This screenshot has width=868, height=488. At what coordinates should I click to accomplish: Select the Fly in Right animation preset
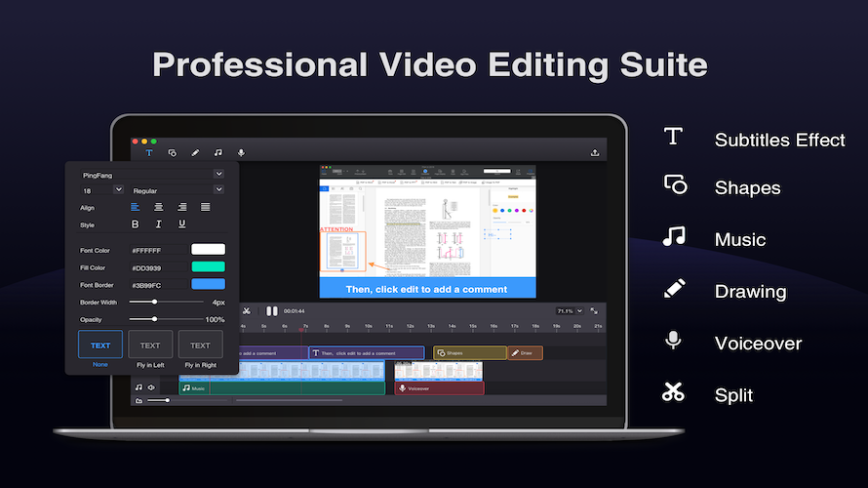point(200,345)
